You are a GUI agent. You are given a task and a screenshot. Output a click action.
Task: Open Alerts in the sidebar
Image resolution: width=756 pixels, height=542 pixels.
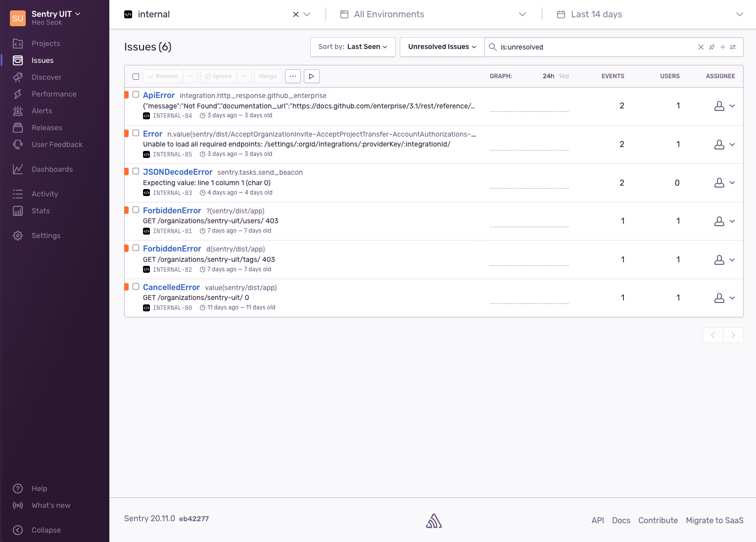42,111
